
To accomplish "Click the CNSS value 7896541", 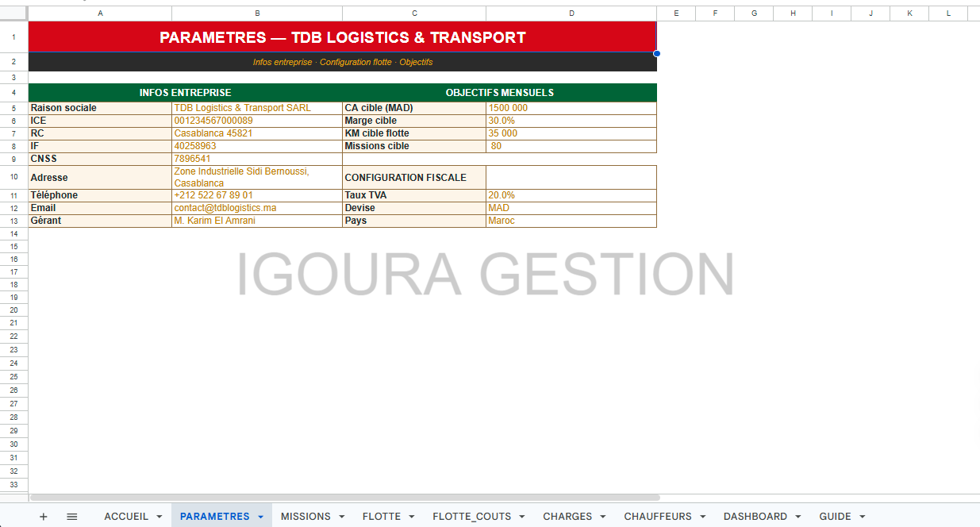I will 257,159.
